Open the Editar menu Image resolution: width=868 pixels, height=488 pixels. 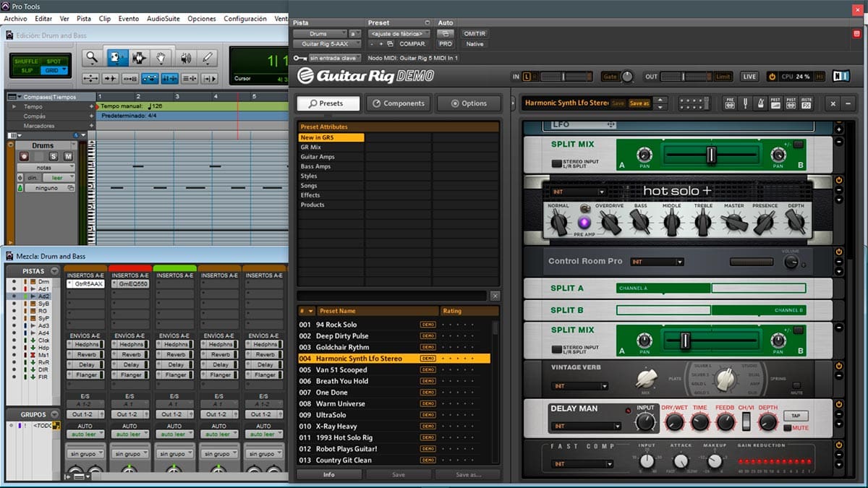(x=43, y=19)
